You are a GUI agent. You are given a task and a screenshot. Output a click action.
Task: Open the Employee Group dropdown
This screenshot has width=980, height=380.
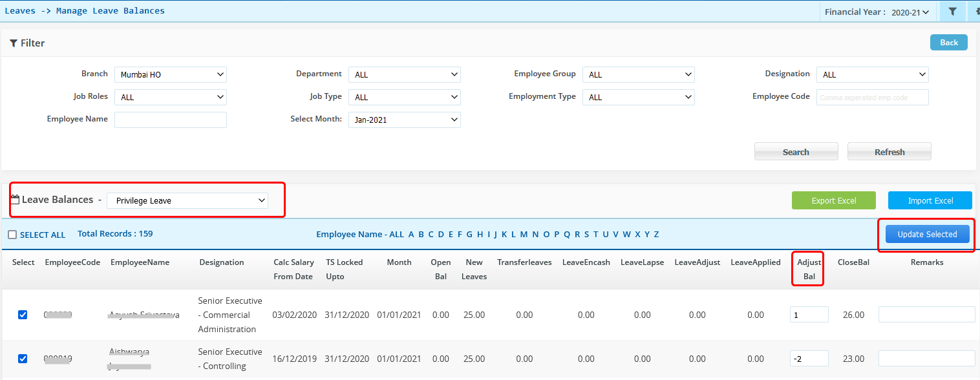coord(639,74)
